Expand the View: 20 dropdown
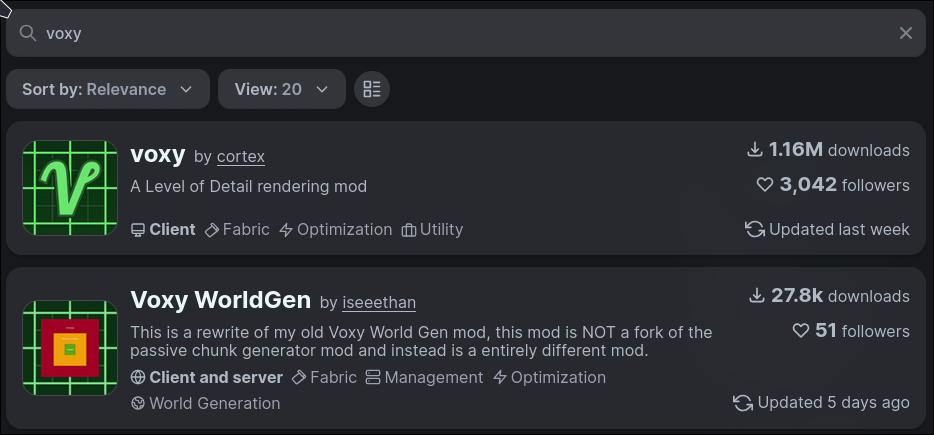The image size is (934, 435). click(281, 89)
